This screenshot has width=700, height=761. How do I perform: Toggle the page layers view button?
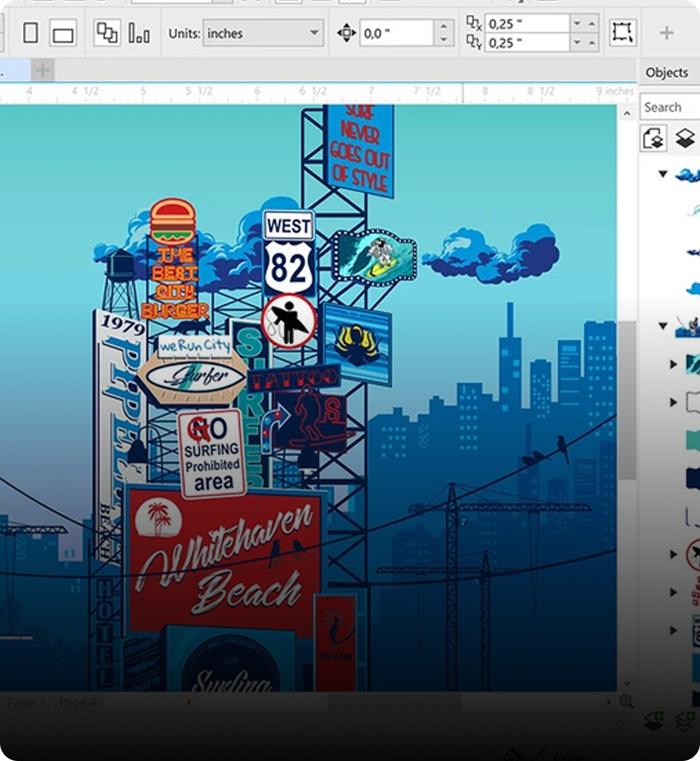(654, 138)
